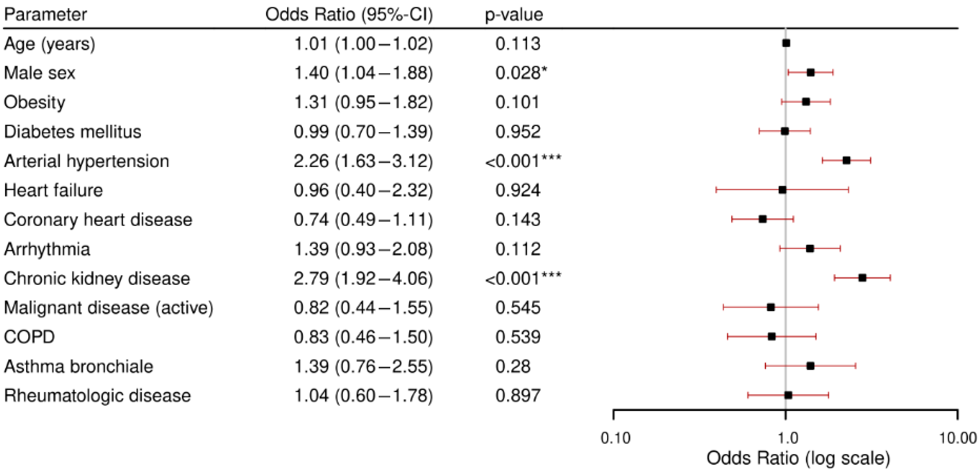
Task: Click the 0.10 axis tick label
Action: (x=616, y=438)
